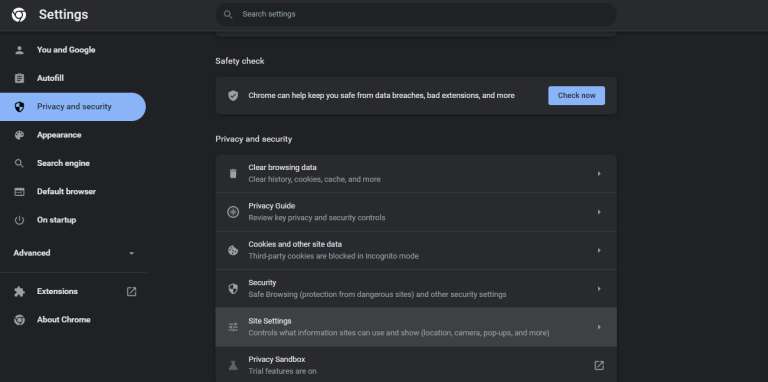Click the Default browser window icon
This screenshot has height=382, width=768.
click(x=19, y=192)
